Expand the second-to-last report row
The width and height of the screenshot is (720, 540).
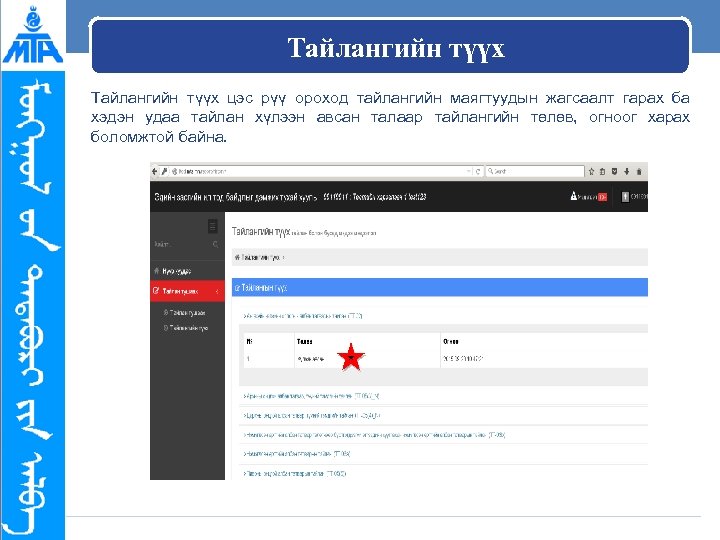click(297, 454)
